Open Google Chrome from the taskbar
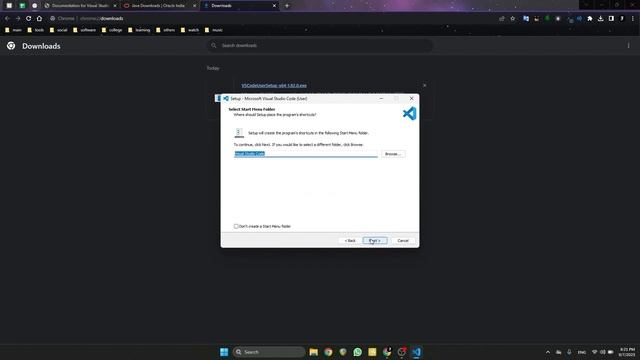Viewport: 640px width, 360px height. pos(328,352)
